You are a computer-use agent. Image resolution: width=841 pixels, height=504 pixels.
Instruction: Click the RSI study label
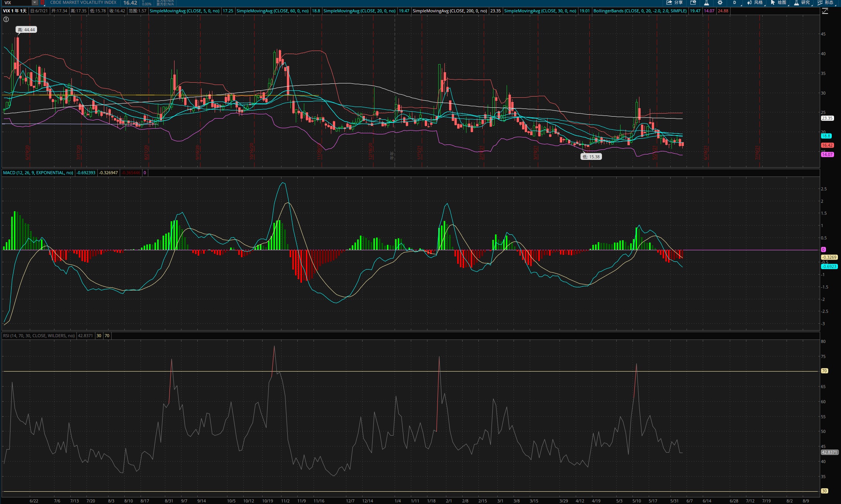(39, 336)
